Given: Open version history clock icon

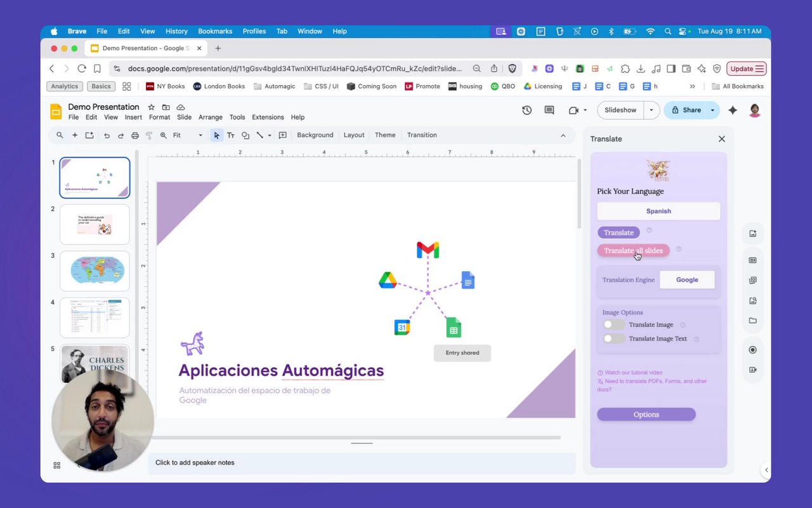Looking at the screenshot, I should pyautogui.click(x=527, y=110).
